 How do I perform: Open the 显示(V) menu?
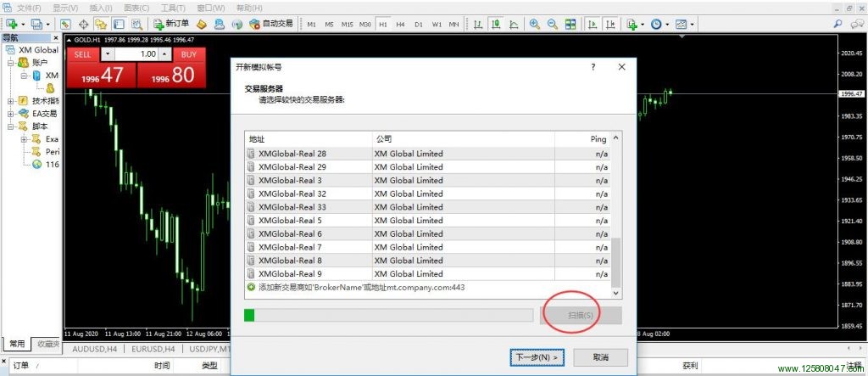[x=65, y=8]
